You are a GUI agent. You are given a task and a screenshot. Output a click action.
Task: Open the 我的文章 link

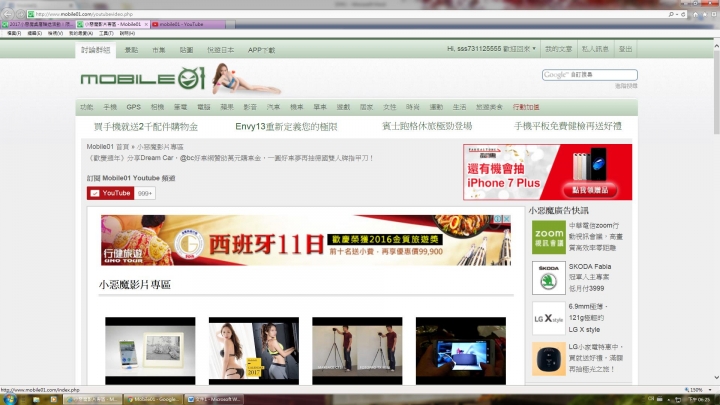click(558, 49)
